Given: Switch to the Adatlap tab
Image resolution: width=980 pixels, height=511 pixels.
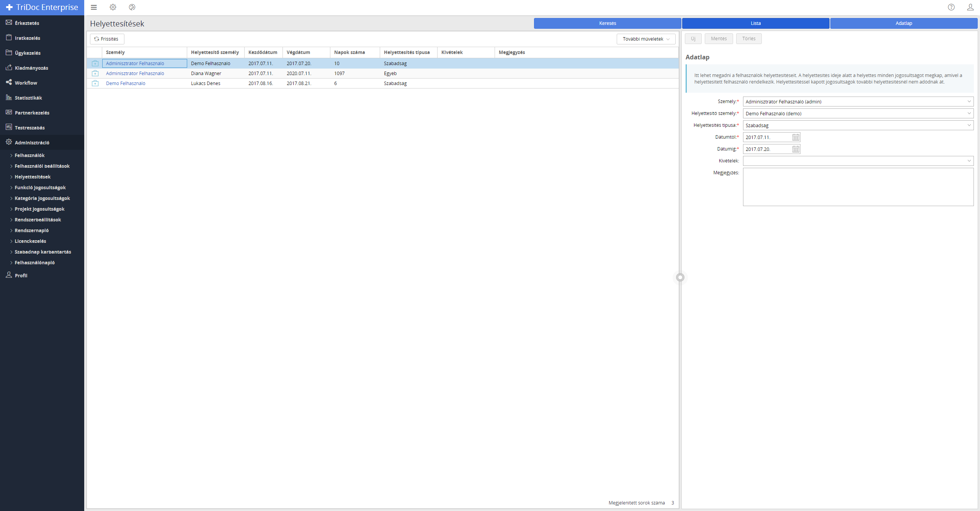Looking at the screenshot, I should (x=903, y=23).
